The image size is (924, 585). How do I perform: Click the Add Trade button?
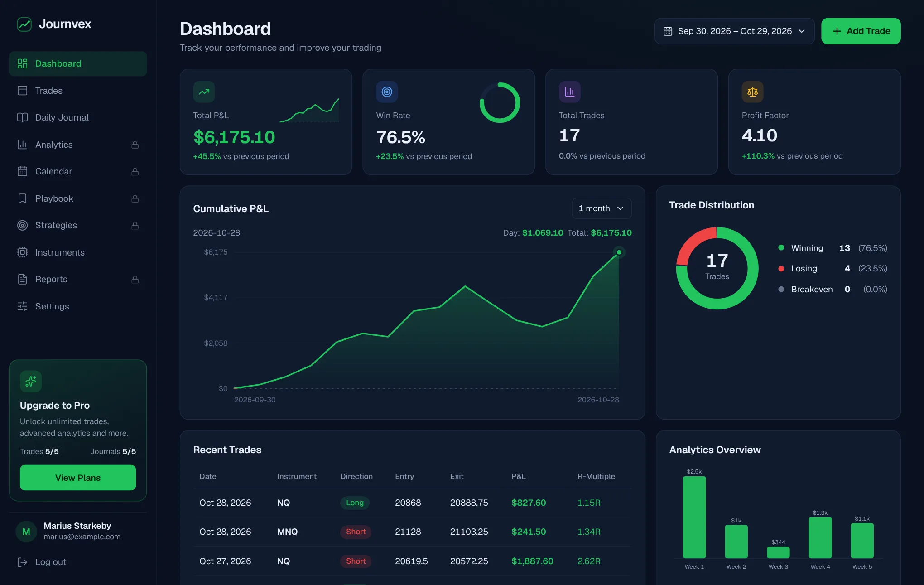861,31
